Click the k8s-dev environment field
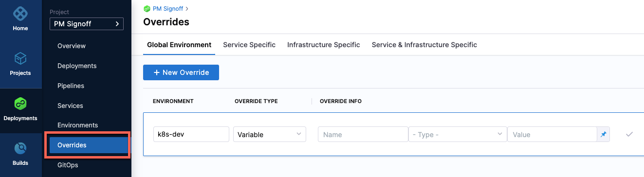644x177 pixels. click(191, 134)
